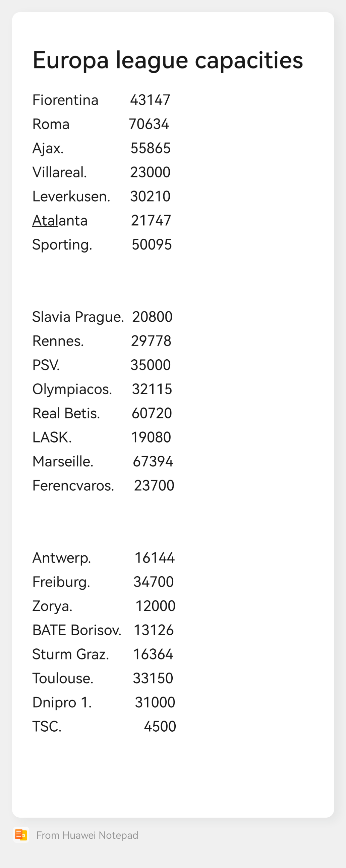
Task: Click the Fiorentina team name
Action: 65,100
